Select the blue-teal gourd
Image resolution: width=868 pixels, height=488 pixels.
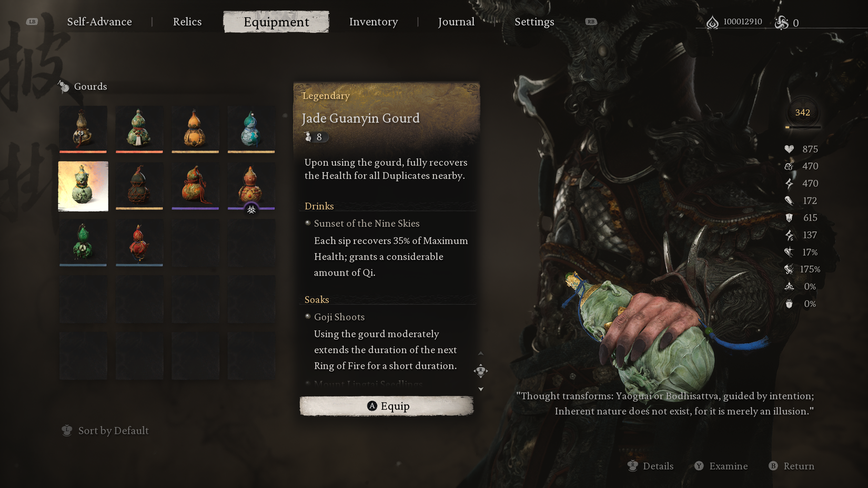point(251,129)
